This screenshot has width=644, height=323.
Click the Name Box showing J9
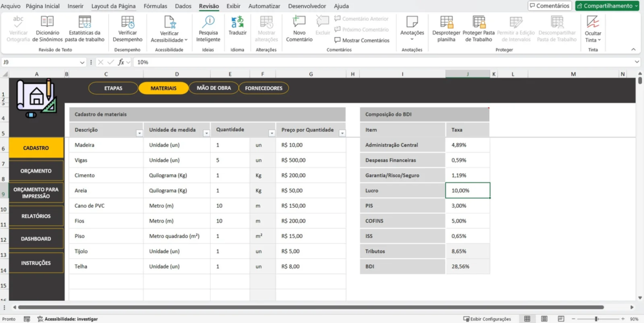click(40, 62)
